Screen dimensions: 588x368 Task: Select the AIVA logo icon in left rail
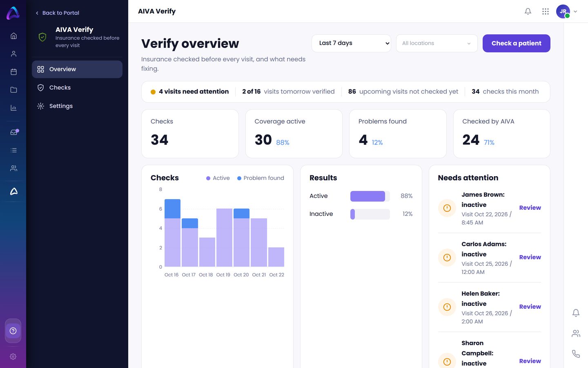pos(13,191)
